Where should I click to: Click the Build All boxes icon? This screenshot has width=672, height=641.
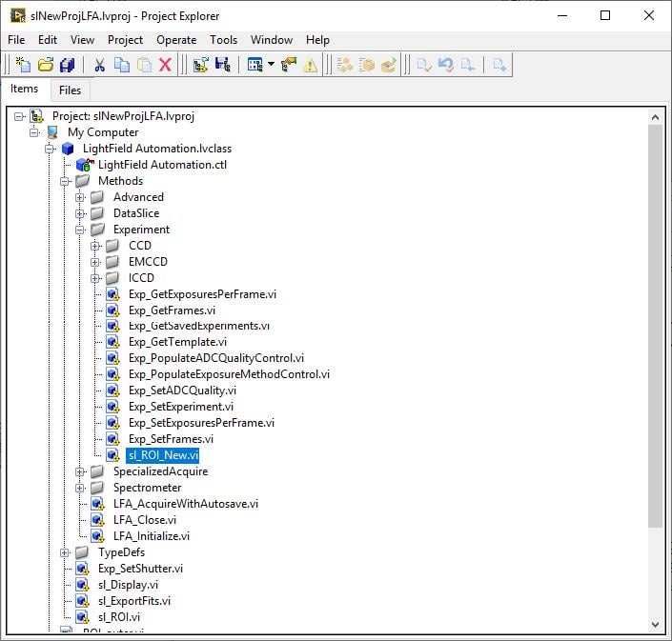[344, 65]
